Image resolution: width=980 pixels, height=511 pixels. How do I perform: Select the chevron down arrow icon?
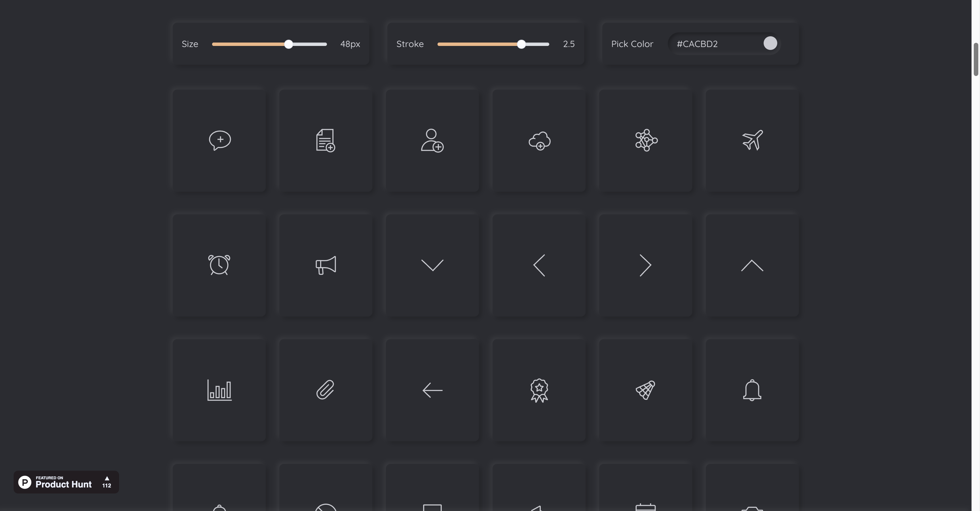tap(432, 265)
